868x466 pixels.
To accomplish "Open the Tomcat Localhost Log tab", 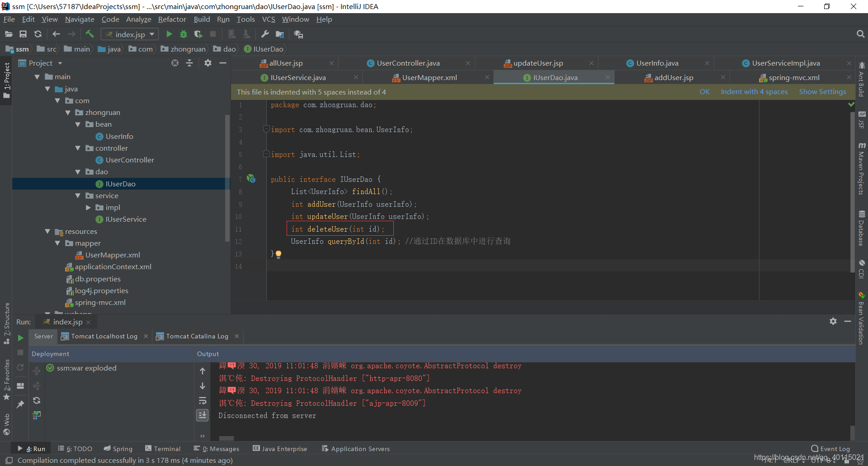I will (x=104, y=336).
